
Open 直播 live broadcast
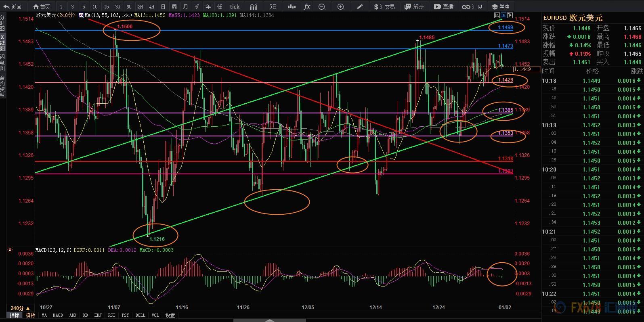pyautogui.click(x=444, y=6)
